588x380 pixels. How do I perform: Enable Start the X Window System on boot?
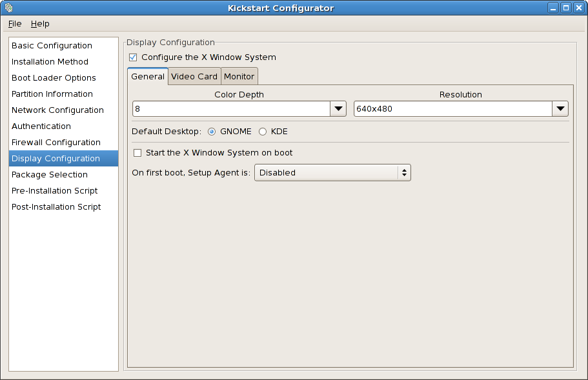137,153
